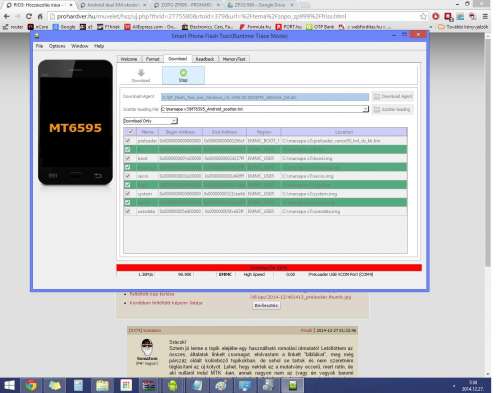500x393 pixels.
Task: Open the Options menu
Action: click(x=57, y=46)
